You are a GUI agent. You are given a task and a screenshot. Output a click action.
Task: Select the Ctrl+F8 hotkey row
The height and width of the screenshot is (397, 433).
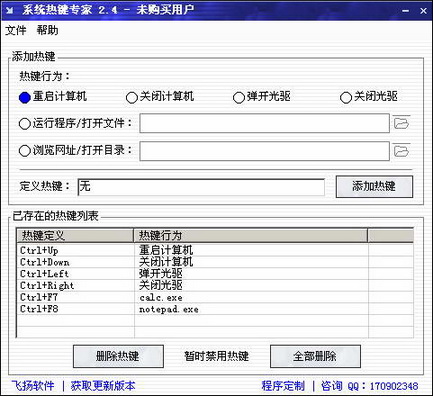click(x=215, y=309)
